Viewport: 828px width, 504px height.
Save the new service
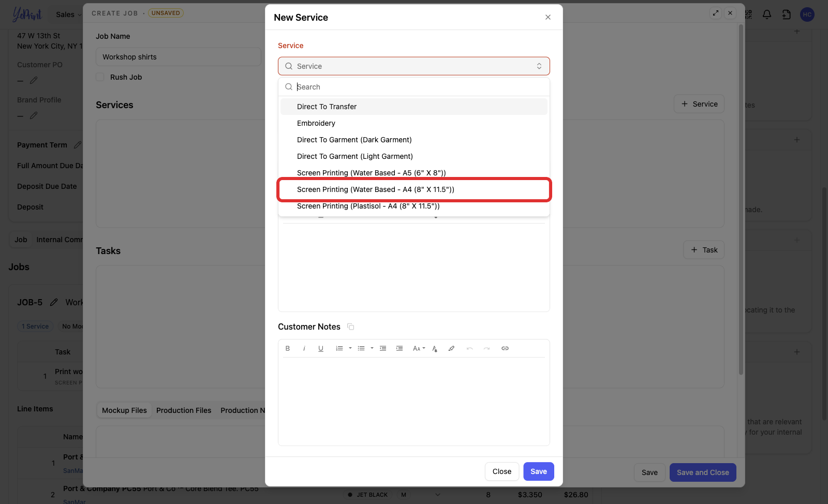coord(539,471)
